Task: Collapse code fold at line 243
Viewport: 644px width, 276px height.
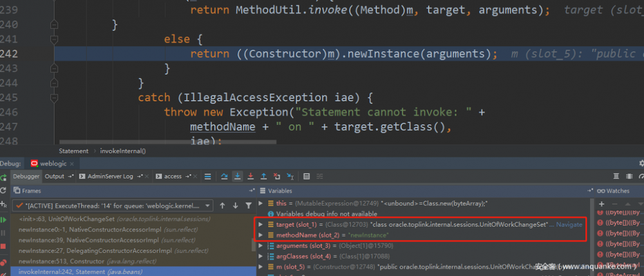Action: pos(54,68)
